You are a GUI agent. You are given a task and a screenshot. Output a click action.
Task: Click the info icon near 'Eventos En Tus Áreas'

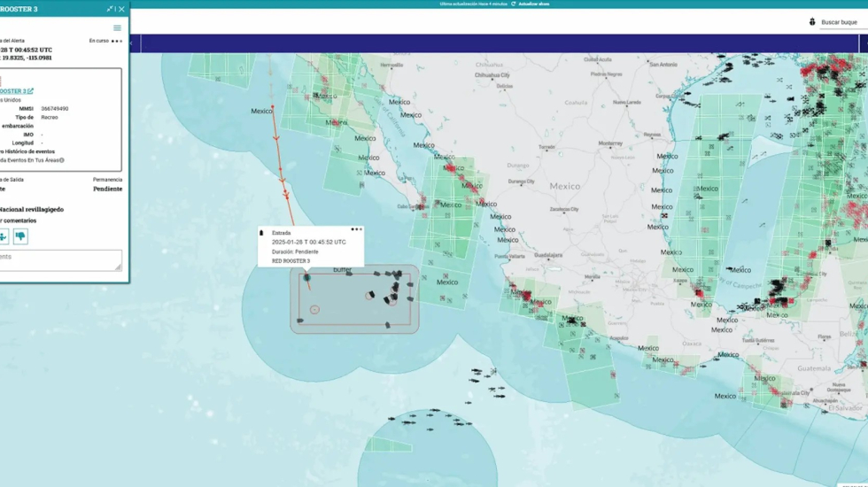[62, 160]
